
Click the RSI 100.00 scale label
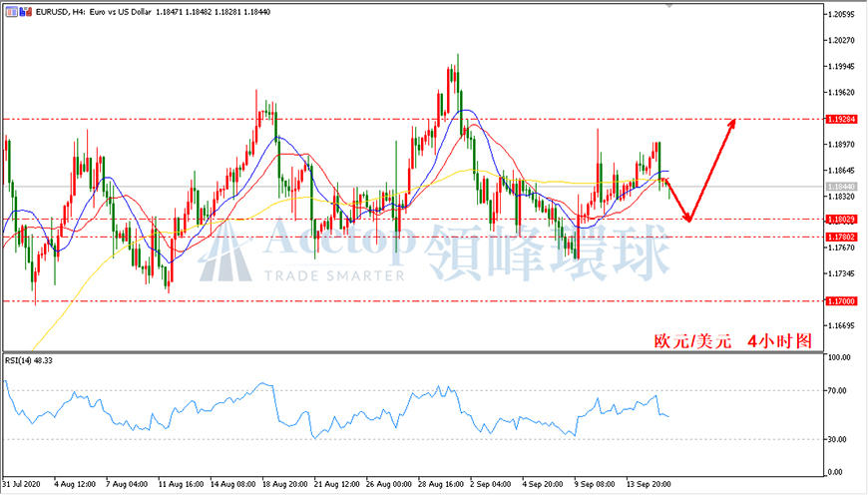pos(839,357)
